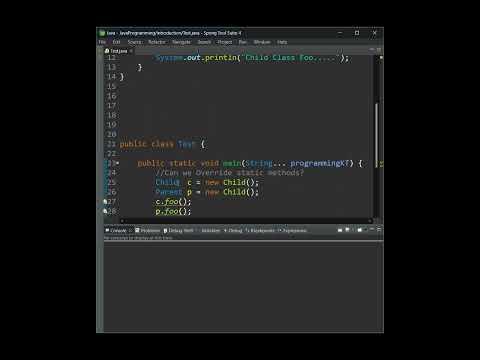
Task: Maximize the Spring Tool Suite window
Action: [x=357, y=33]
